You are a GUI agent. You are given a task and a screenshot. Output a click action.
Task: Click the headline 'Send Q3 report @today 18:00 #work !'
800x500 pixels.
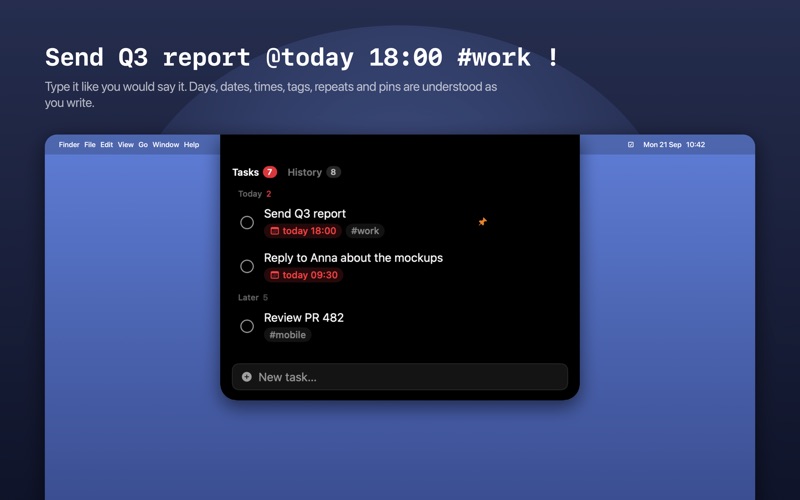302,57
